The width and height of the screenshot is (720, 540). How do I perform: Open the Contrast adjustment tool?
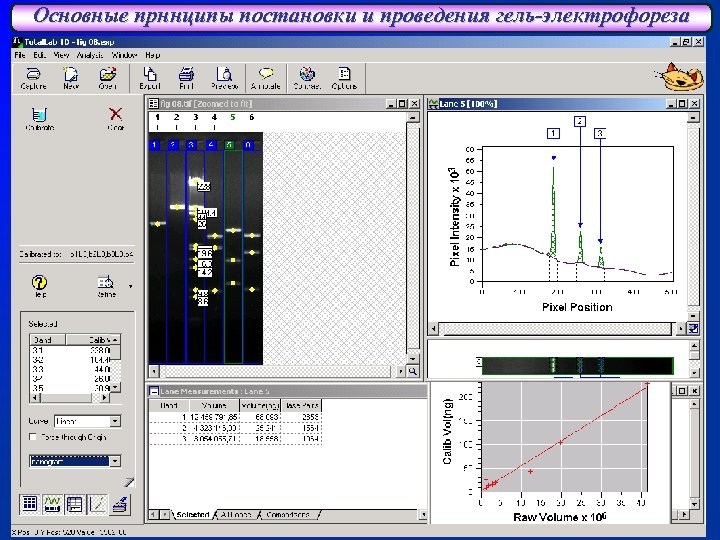tap(307, 75)
